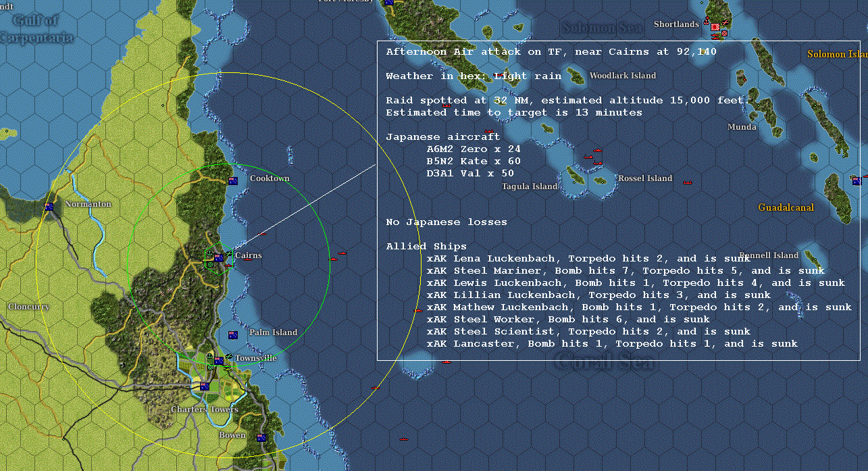Screen dimensions: 868x471
Task: Click the Townsville base flag icon
Action: tap(219, 360)
